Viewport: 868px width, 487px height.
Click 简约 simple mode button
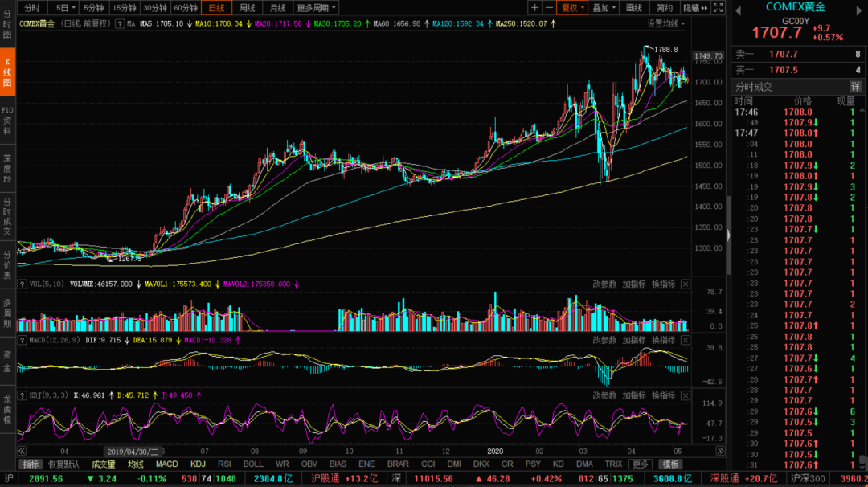pos(665,8)
